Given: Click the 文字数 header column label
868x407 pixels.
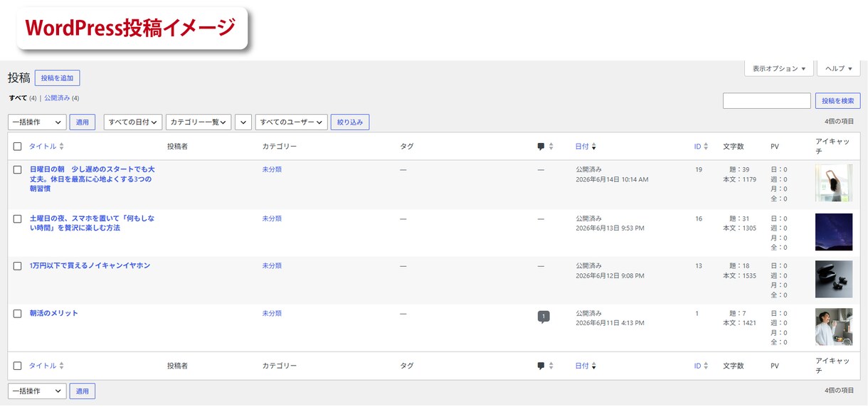Looking at the screenshot, I should (x=734, y=147).
